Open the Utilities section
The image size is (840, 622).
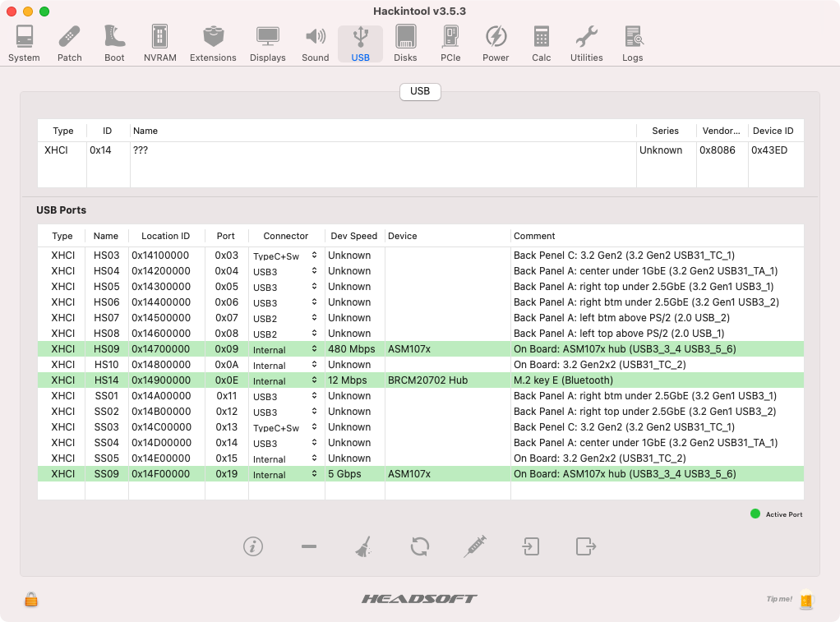[x=587, y=44]
